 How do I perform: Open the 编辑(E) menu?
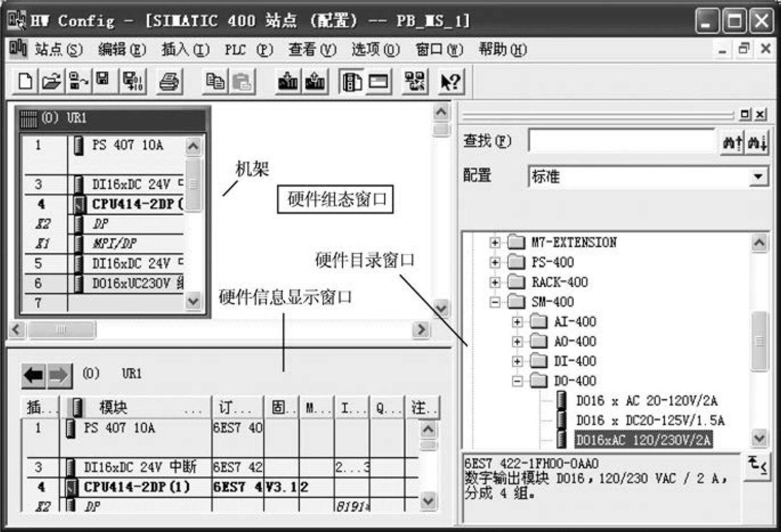[x=122, y=50]
